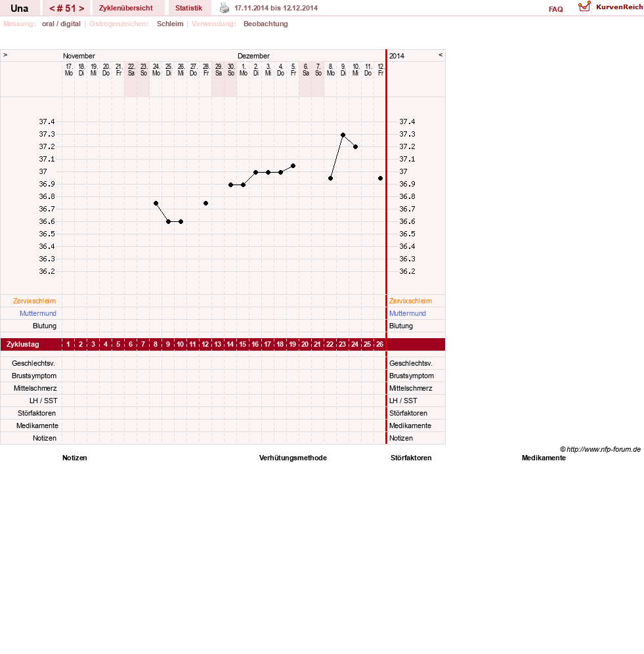Select the temperature point on 12. Fr
The width and height of the screenshot is (644, 654).
click(x=380, y=178)
